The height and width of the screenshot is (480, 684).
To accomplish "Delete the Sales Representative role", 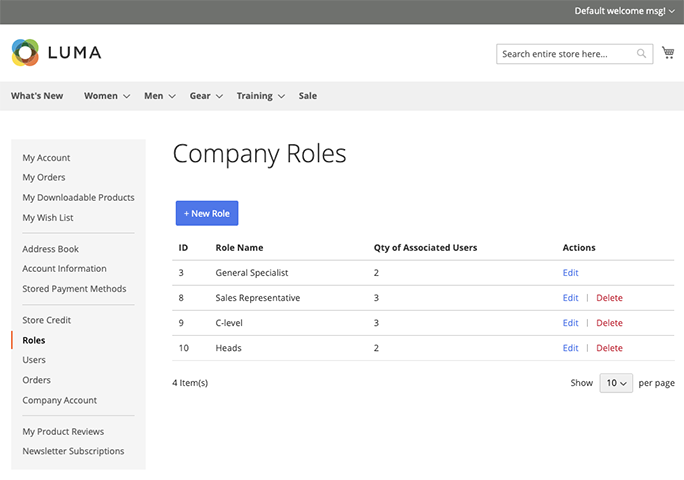I will click(609, 298).
